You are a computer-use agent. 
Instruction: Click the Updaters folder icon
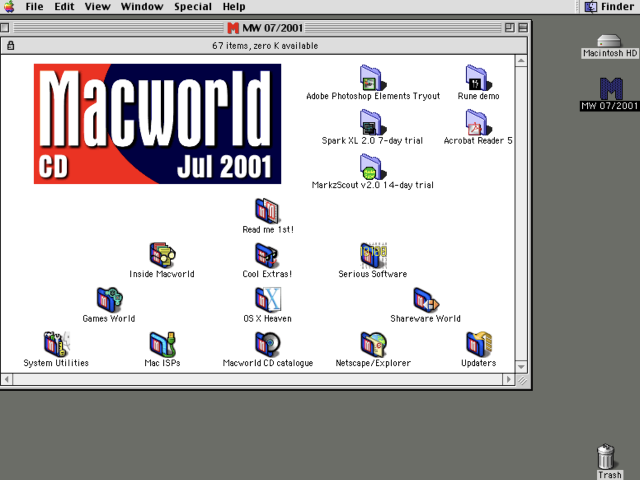coord(478,344)
